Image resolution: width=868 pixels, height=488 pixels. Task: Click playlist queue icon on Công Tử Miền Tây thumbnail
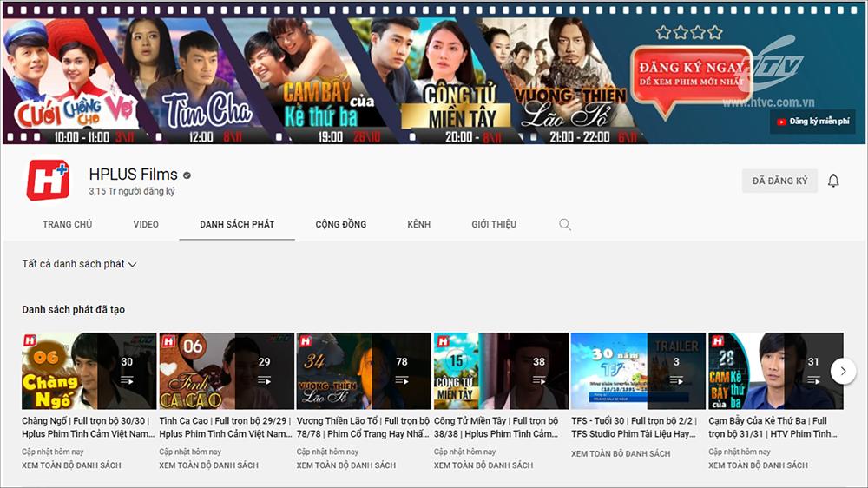coord(539,380)
